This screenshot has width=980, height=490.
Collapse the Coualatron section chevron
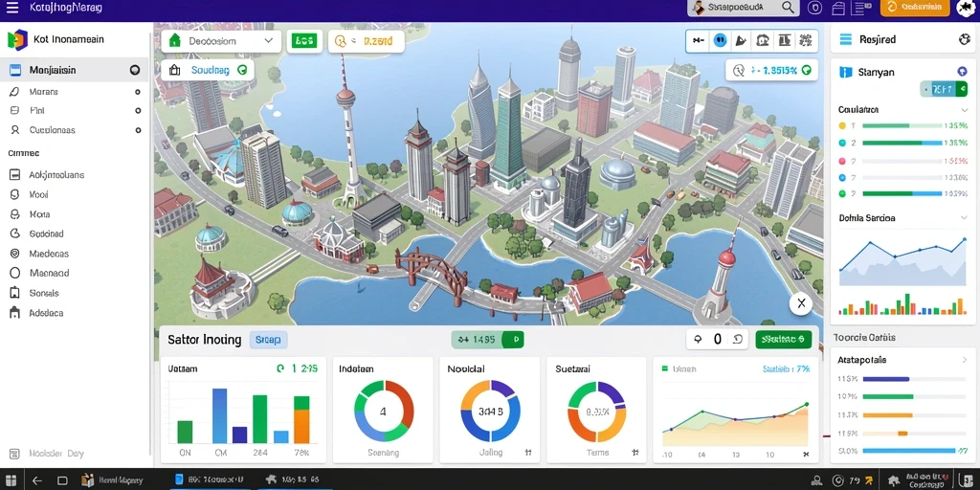(x=965, y=110)
